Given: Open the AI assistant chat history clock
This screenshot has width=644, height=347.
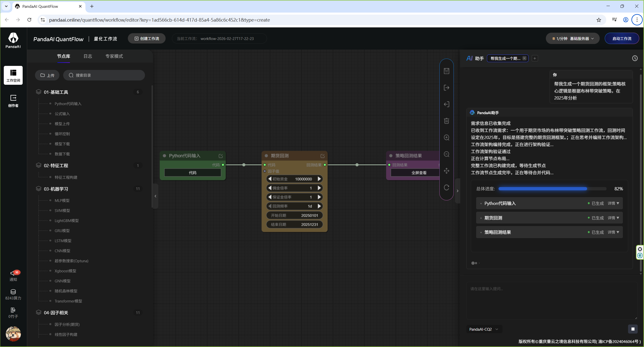Looking at the screenshot, I should (x=635, y=58).
